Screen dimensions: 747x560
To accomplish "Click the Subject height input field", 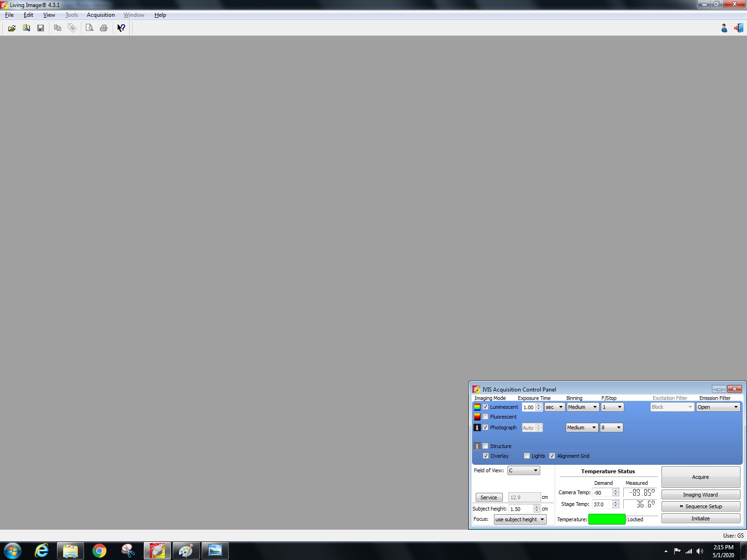I will [521, 509].
